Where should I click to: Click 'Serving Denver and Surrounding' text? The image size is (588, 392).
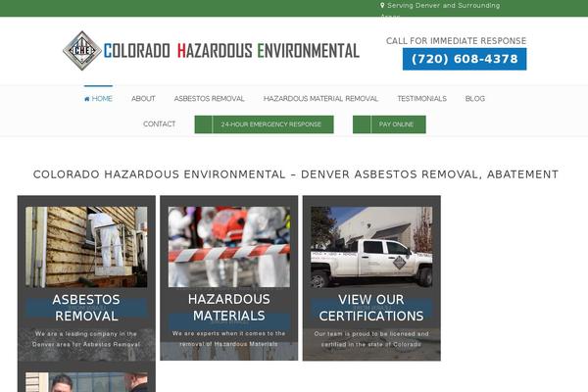(444, 6)
